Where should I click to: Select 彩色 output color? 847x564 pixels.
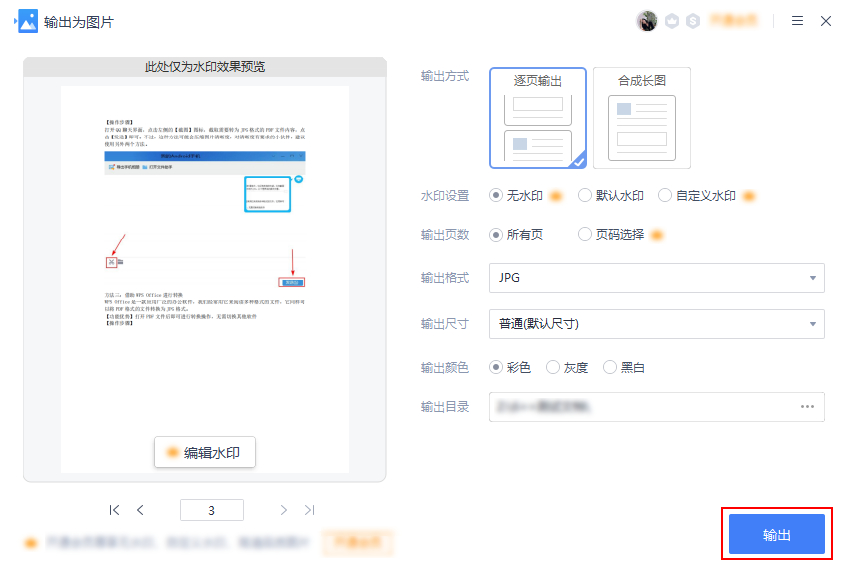[510, 367]
